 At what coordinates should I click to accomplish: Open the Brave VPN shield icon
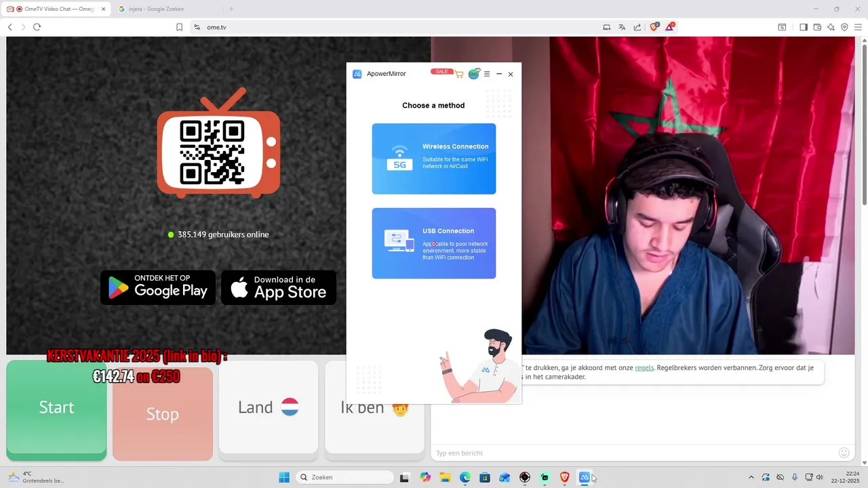[x=844, y=27]
